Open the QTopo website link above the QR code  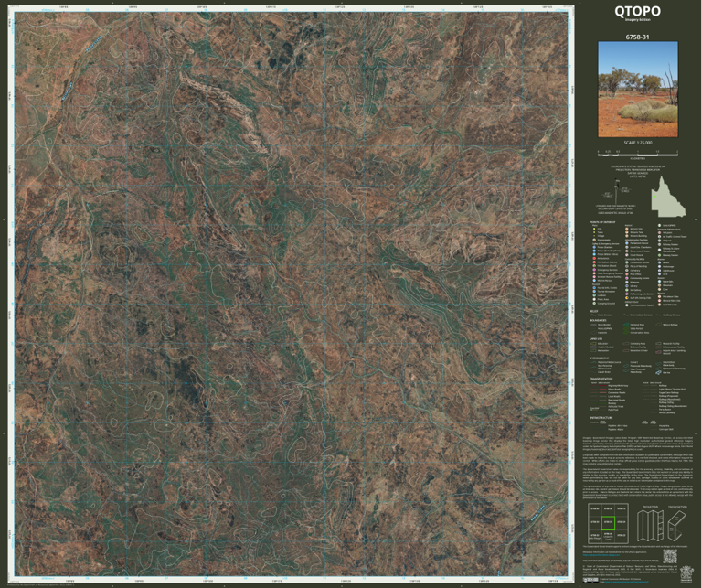(601, 555)
